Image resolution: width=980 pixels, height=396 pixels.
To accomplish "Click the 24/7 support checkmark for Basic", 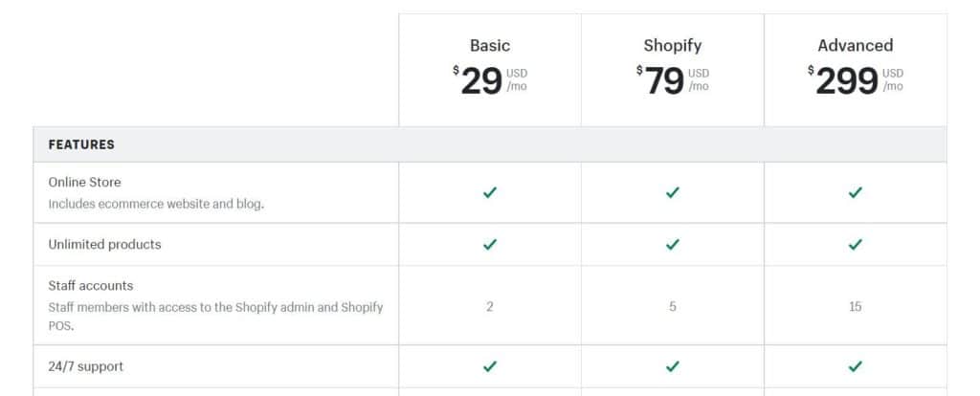I will point(490,366).
